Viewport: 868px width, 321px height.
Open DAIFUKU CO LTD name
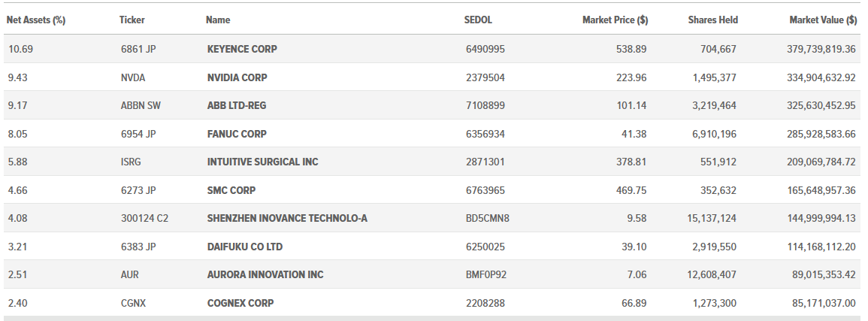[x=245, y=247]
